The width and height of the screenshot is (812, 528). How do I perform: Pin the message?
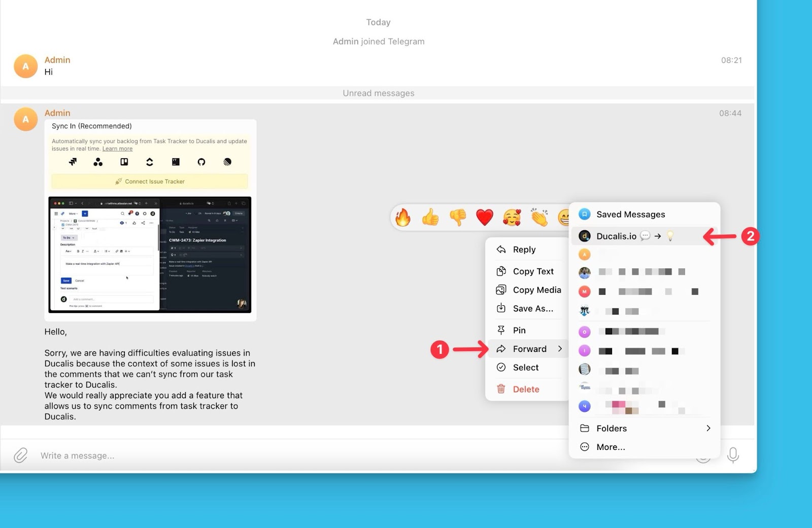pyautogui.click(x=519, y=330)
